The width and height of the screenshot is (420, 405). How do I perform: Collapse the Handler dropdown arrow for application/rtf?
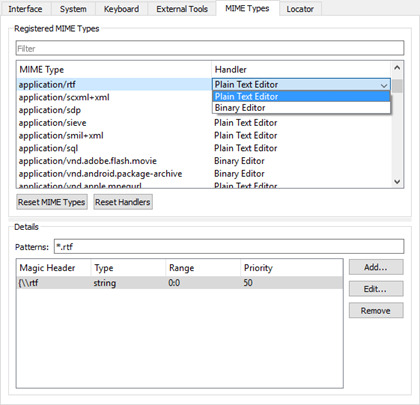tap(384, 85)
